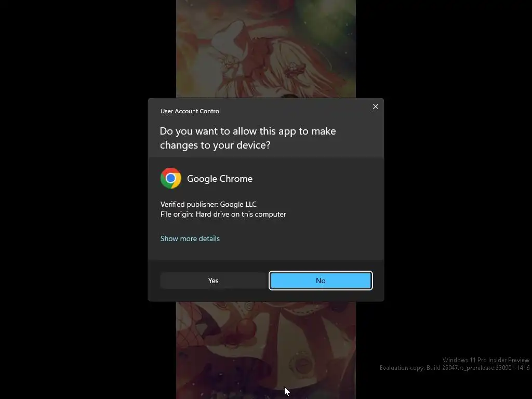Click No to deny changes
The height and width of the screenshot is (399, 532).
tap(321, 281)
